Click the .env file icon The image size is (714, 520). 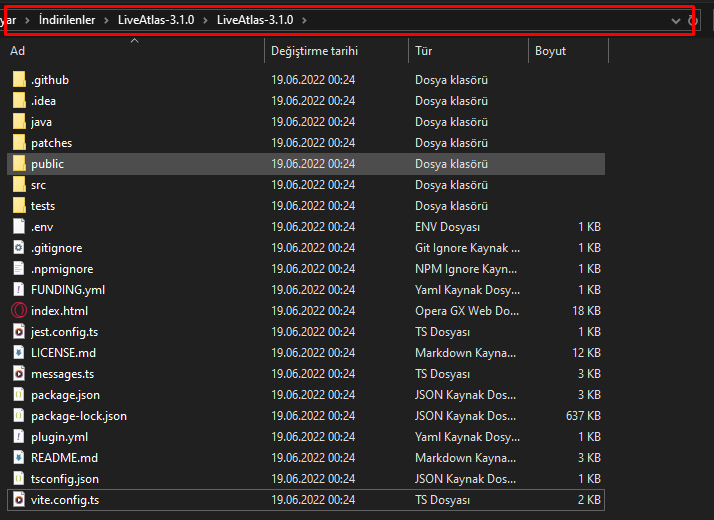click(x=19, y=226)
